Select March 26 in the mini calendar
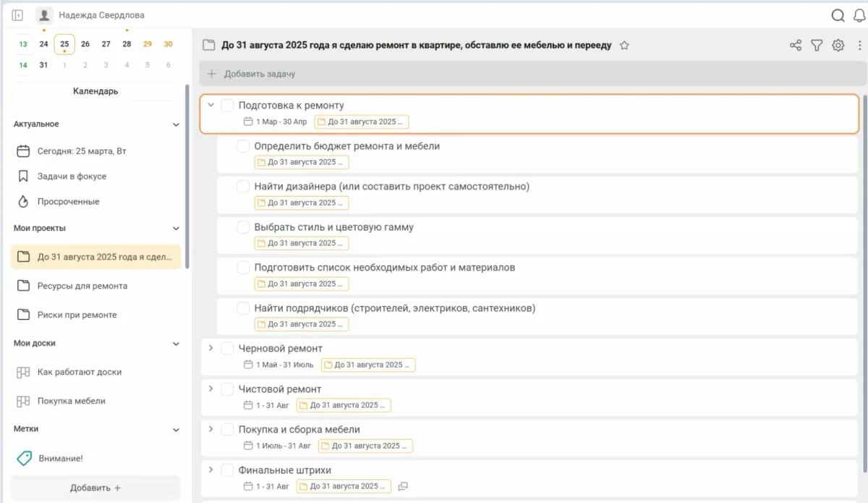The image size is (868, 503). click(85, 43)
